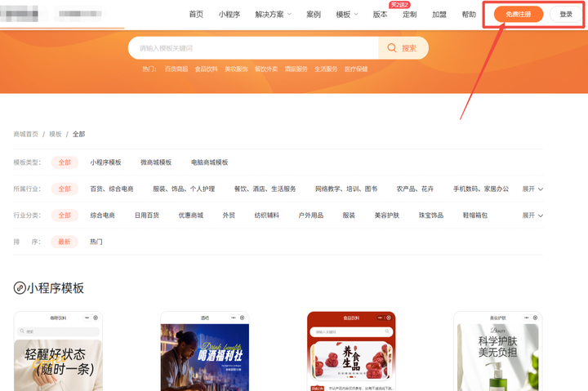Click close circle on 食品饮料 template card

[389, 318]
